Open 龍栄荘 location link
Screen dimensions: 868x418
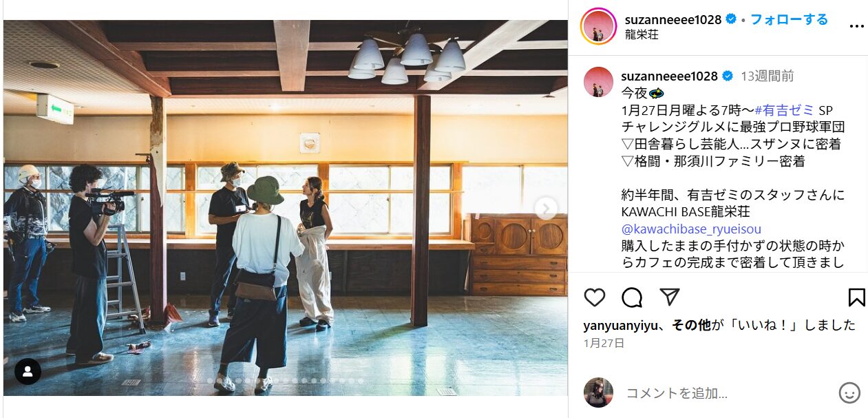[x=642, y=34]
